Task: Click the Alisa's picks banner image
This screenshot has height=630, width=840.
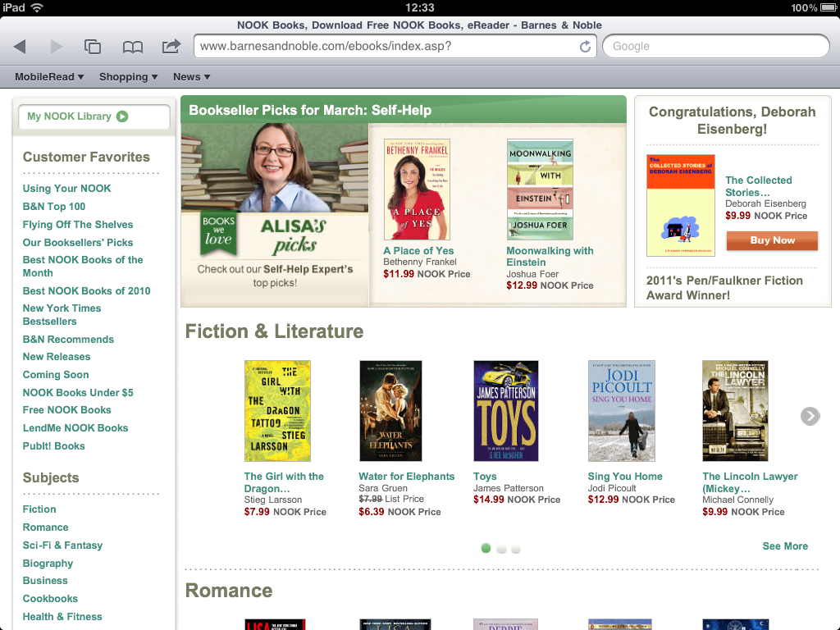Action: coord(275,215)
